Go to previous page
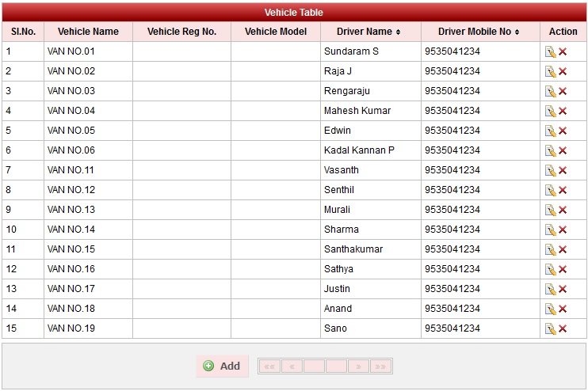The image size is (588, 391). pyautogui.click(x=292, y=366)
